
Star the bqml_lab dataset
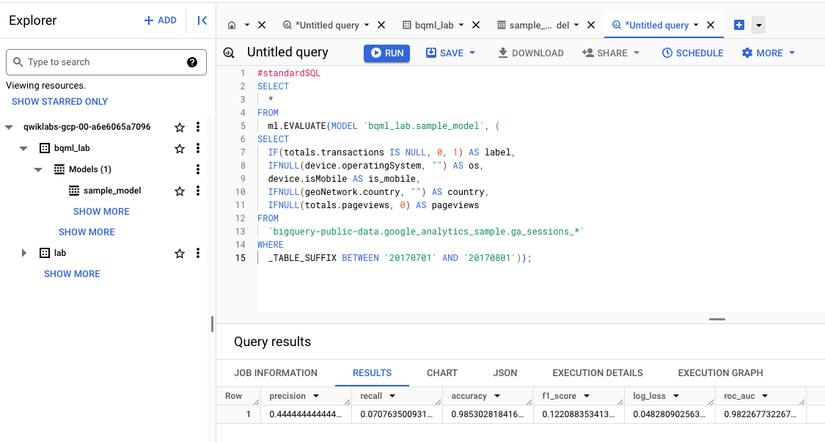[179, 148]
